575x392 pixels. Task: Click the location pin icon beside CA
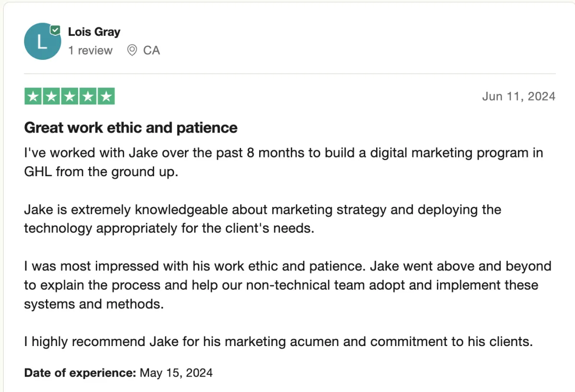point(132,50)
